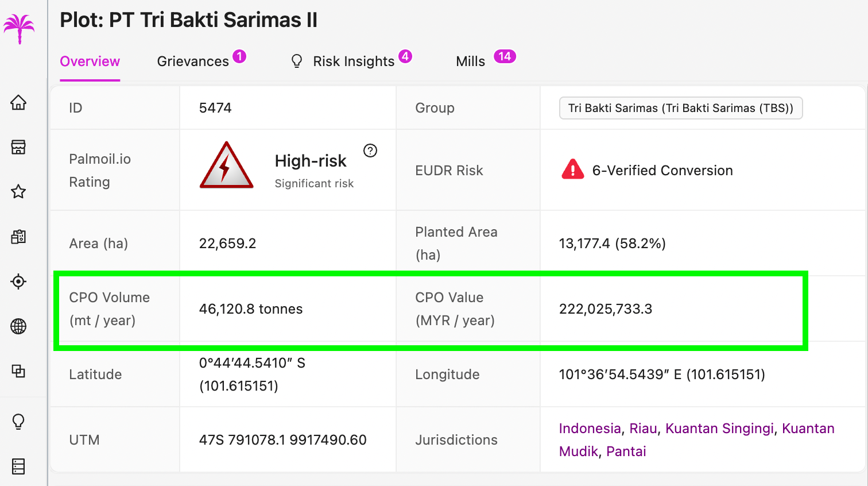Open the lightbulb insights icon in sidebar

[18, 422]
